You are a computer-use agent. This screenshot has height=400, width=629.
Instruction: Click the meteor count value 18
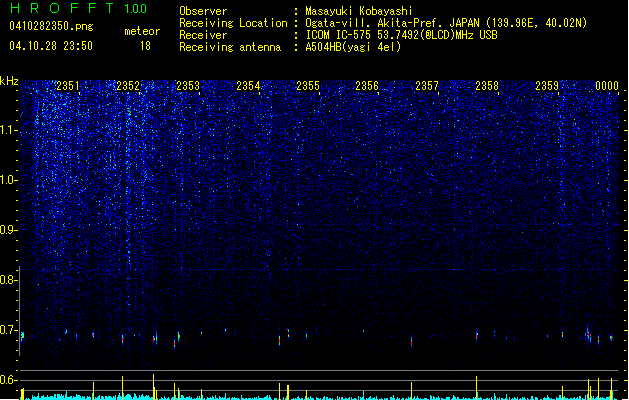(x=145, y=46)
